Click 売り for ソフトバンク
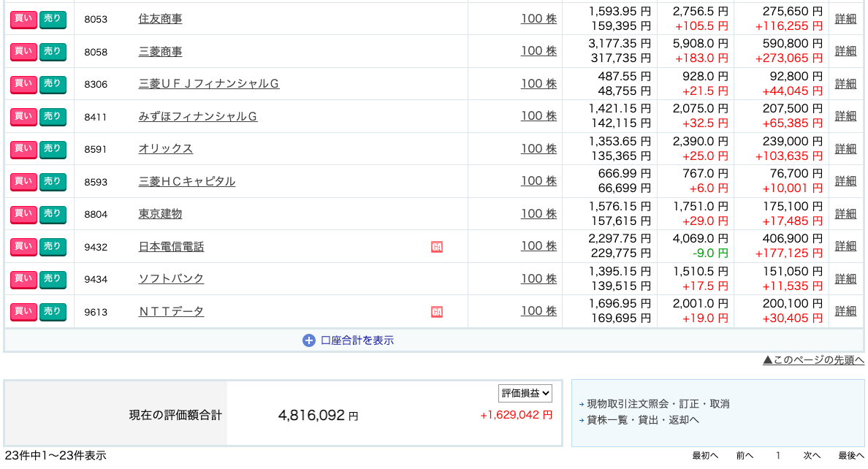868x469 pixels. [53, 279]
